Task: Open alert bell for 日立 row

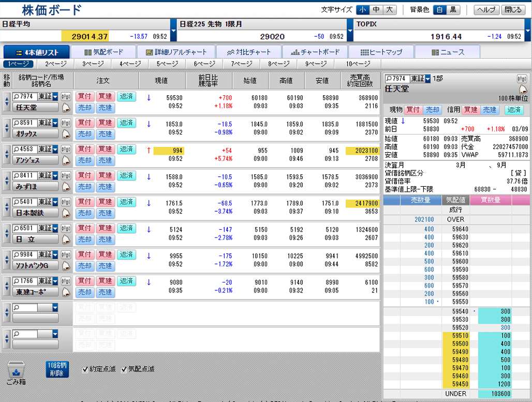Action: coord(66,240)
